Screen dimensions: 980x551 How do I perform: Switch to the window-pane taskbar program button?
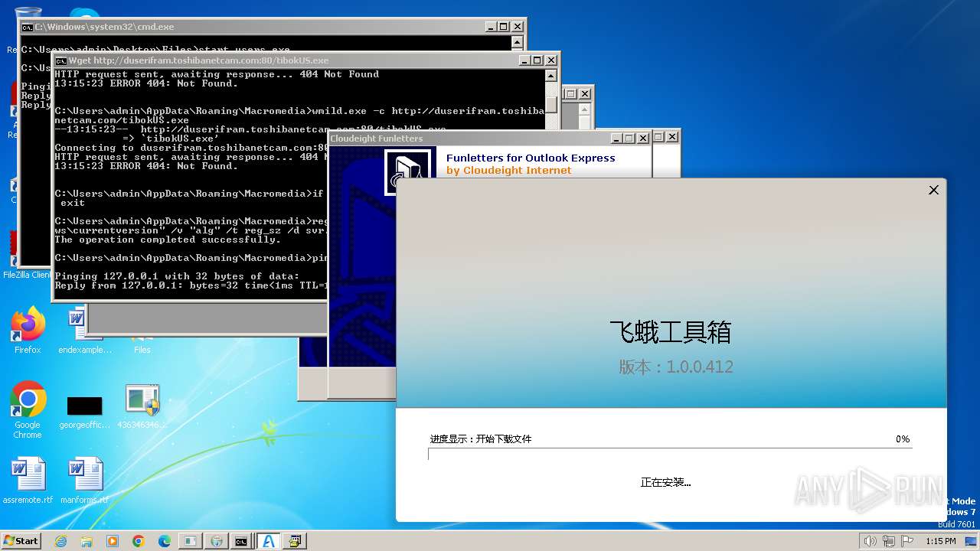[191, 541]
